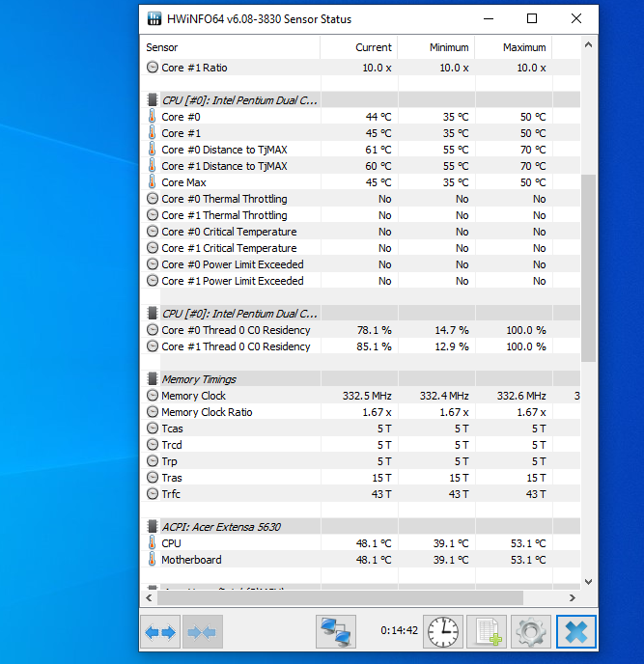Select the Memory Clock Ratio row
Image resolution: width=644 pixels, height=664 pixels.
tap(360, 411)
